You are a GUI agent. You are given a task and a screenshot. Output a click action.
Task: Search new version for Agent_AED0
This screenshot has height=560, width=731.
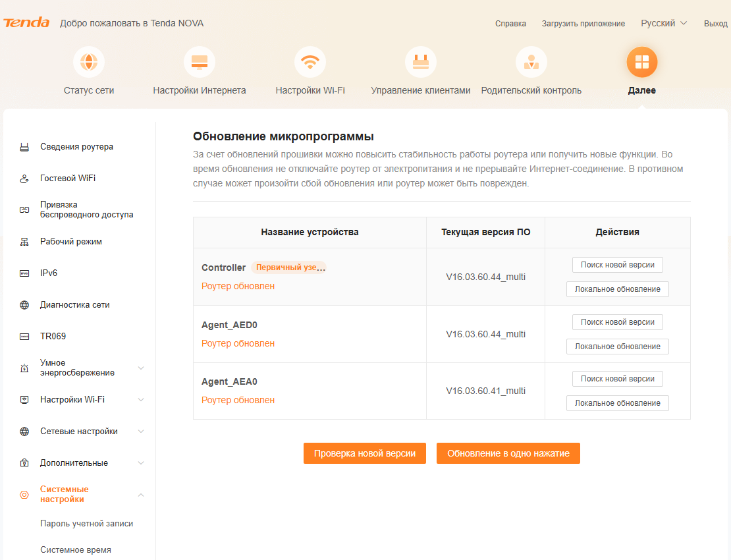pyautogui.click(x=617, y=322)
